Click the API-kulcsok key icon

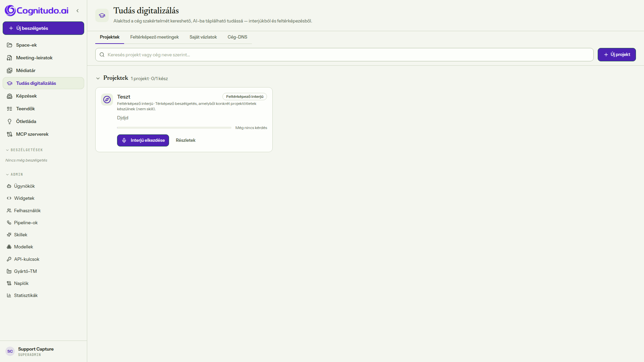(9, 259)
